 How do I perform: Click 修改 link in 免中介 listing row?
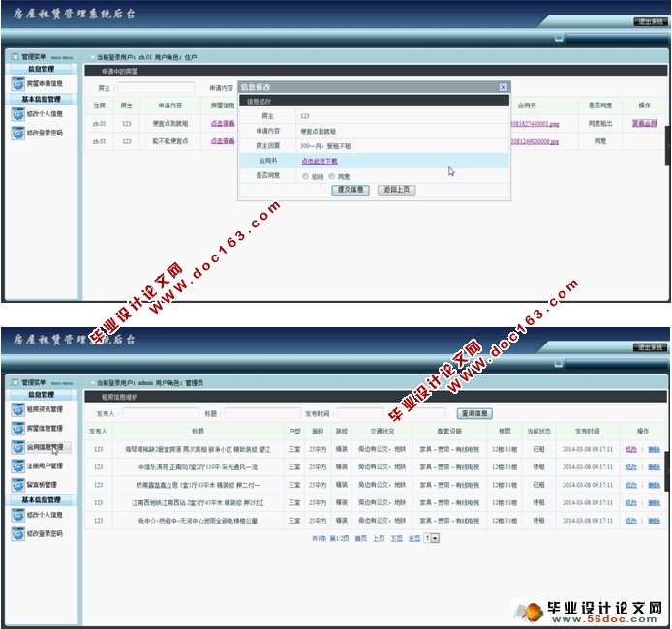631,521
